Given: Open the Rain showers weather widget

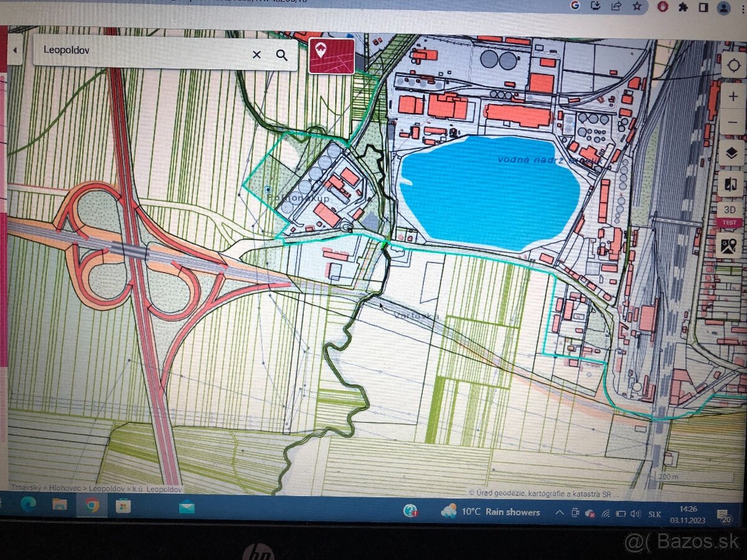Looking at the screenshot, I should (491, 511).
